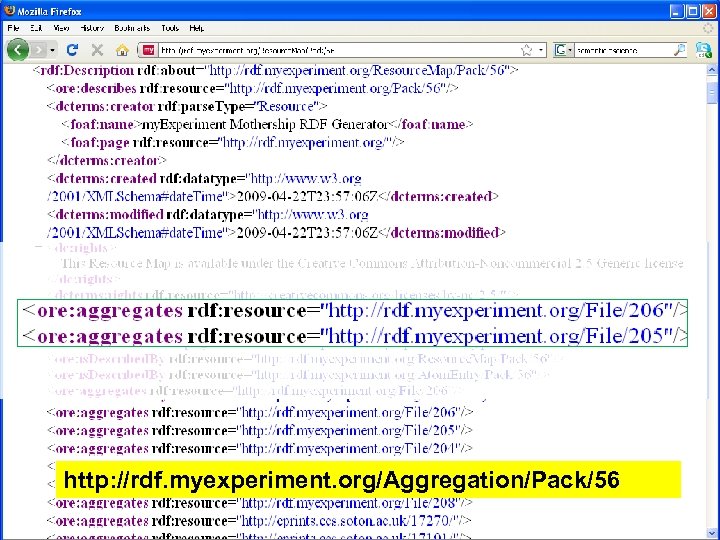Click the opening dcterms:created datatype tag
720x540 pixels.
point(204,178)
